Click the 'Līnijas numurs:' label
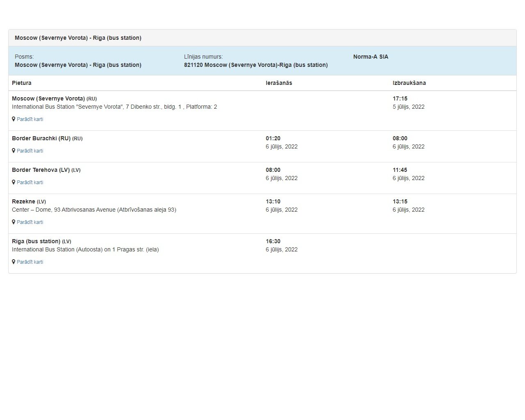 pyautogui.click(x=203, y=57)
